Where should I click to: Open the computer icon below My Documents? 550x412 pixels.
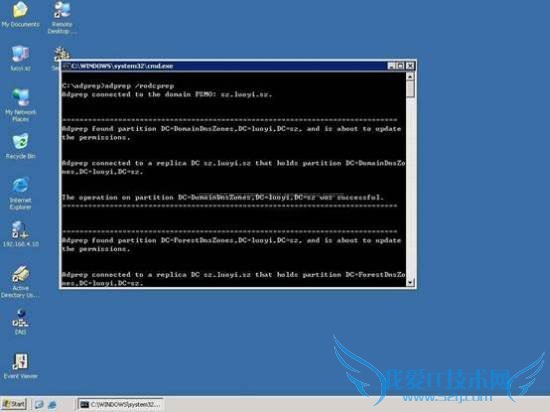pyautogui.click(x=20, y=58)
